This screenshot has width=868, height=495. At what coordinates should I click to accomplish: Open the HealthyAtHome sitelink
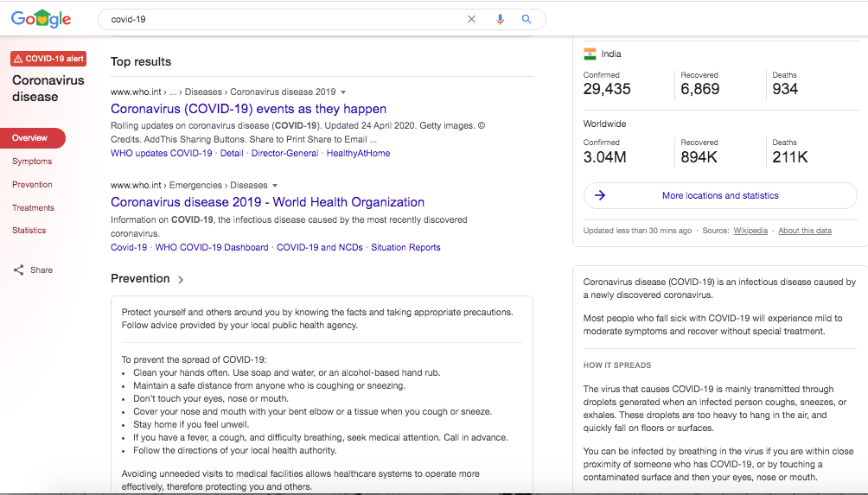click(x=358, y=153)
